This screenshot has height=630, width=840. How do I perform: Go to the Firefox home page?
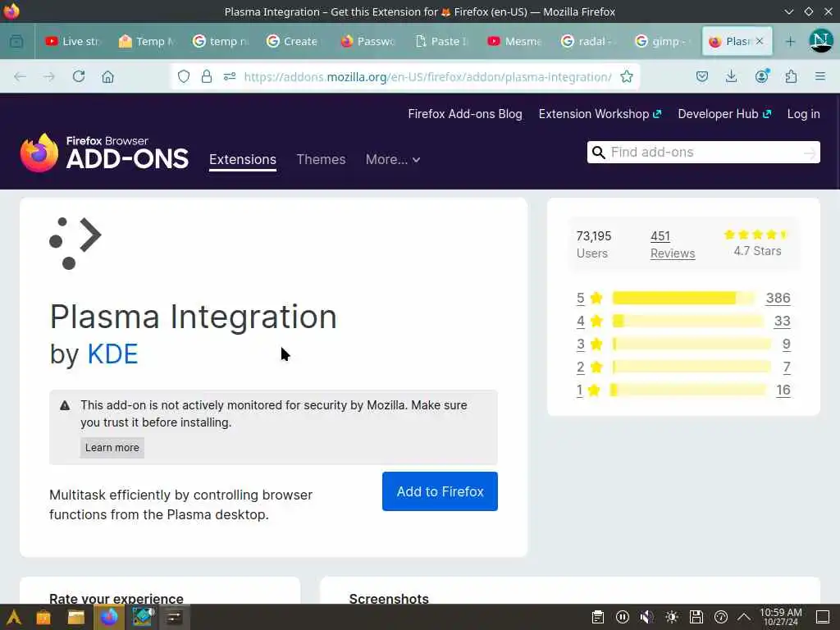(x=107, y=76)
